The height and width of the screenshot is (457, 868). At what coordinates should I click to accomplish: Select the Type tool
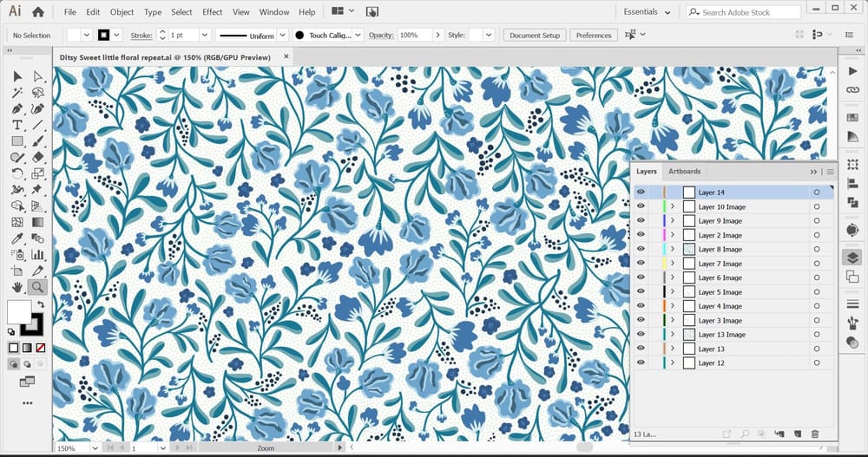tap(17, 125)
